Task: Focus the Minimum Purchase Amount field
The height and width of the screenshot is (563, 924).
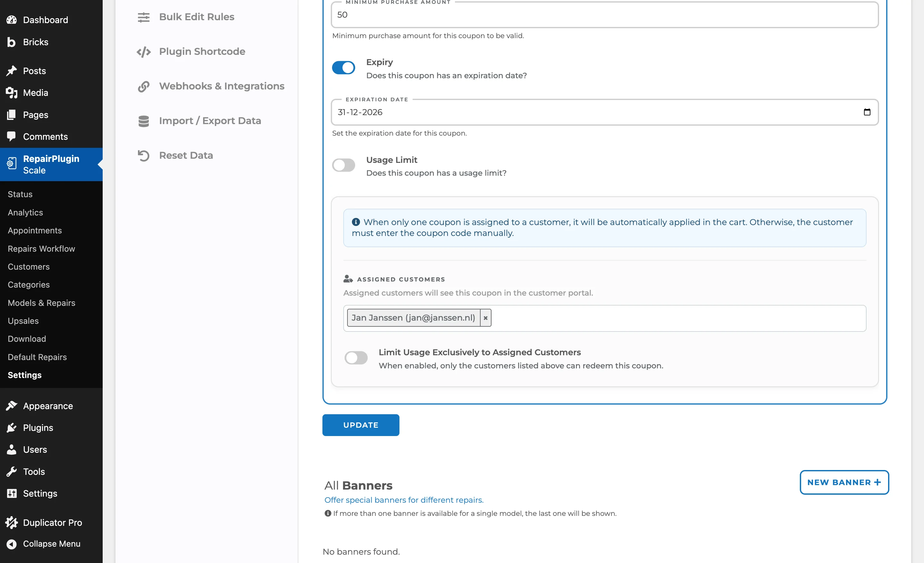Action: [604, 15]
